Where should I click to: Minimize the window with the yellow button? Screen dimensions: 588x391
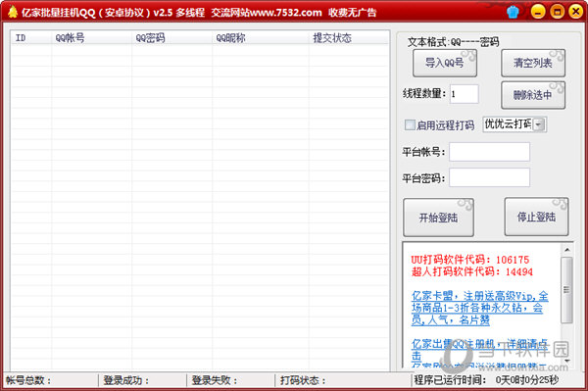pos(538,12)
